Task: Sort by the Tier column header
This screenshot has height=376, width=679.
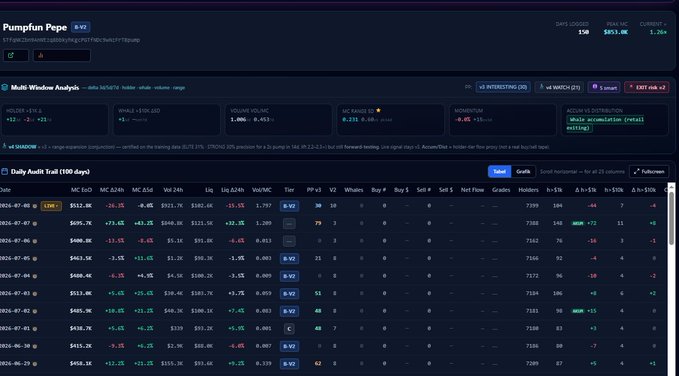Action: (289, 190)
